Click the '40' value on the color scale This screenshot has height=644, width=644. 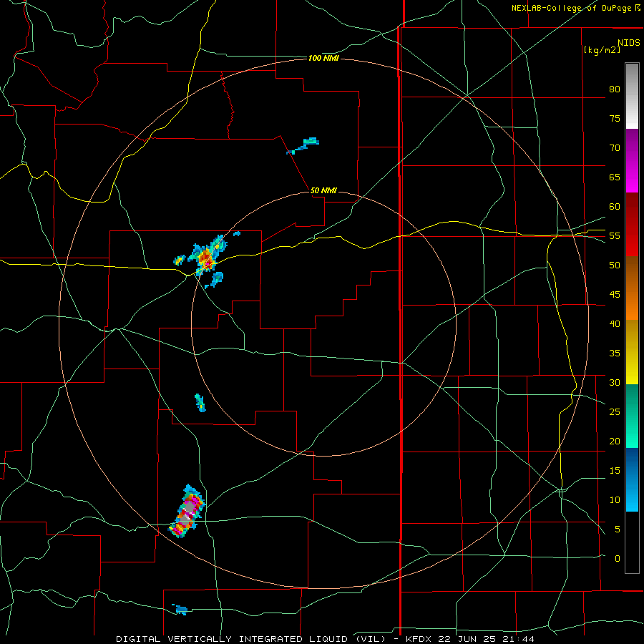615,323
